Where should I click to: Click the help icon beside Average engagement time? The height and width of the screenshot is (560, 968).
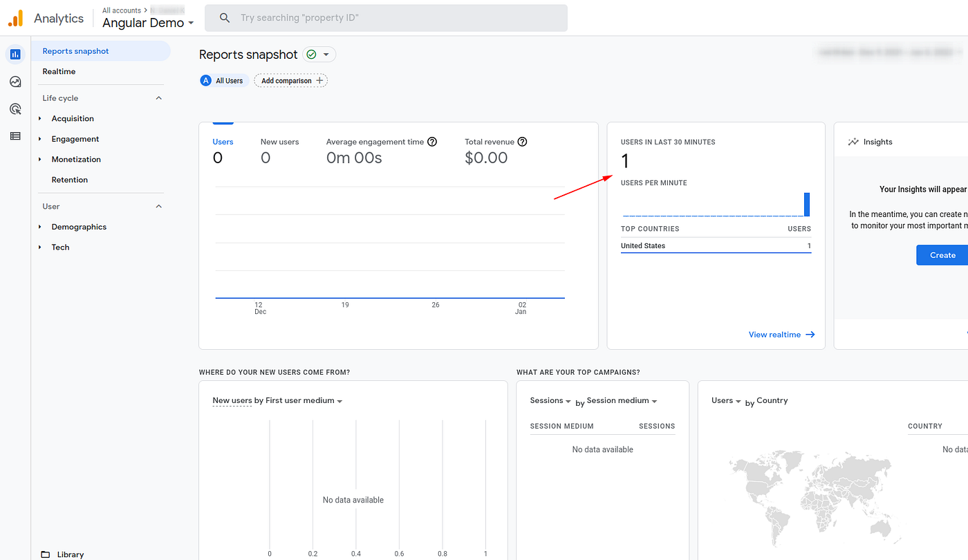(432, 142)
